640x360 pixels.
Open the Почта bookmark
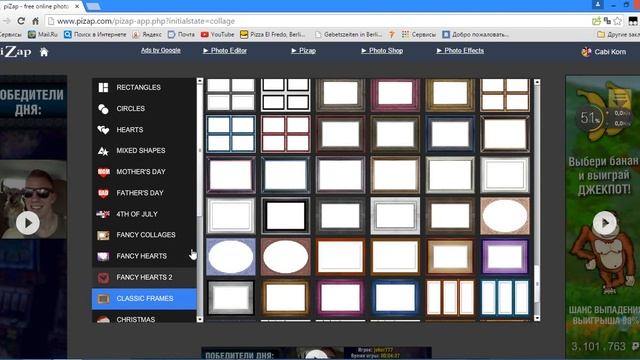click(x=181, y=35)
